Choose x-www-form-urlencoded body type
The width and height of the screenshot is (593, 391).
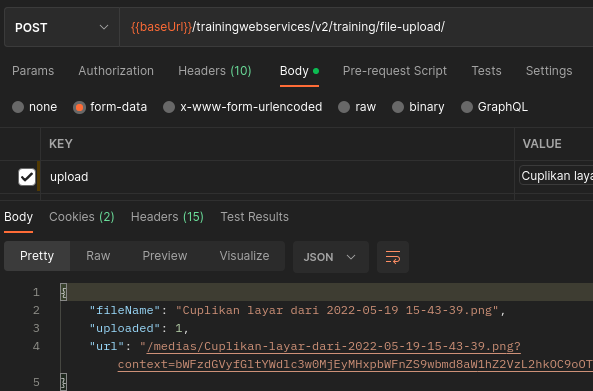(x=169, y=107)
